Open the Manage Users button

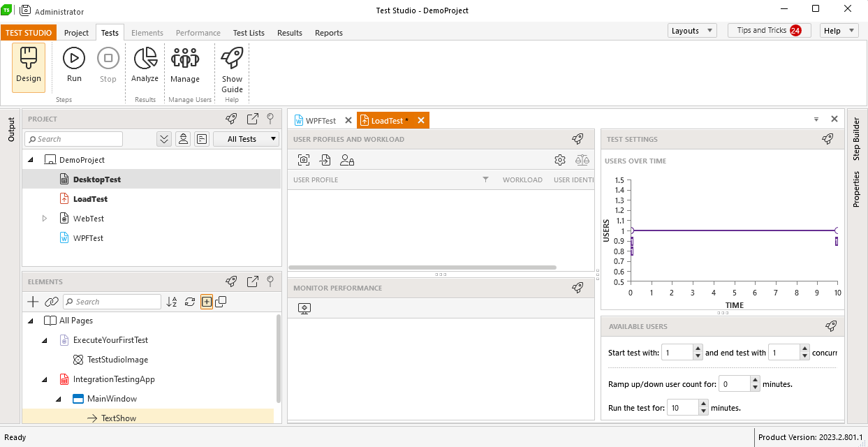(185, 67)
